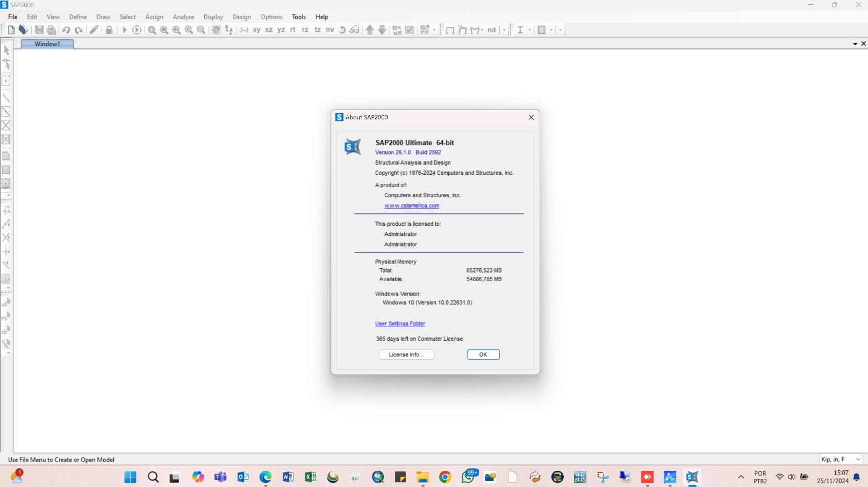
Task: Click the rt view toolbar button
Action: 293,30
